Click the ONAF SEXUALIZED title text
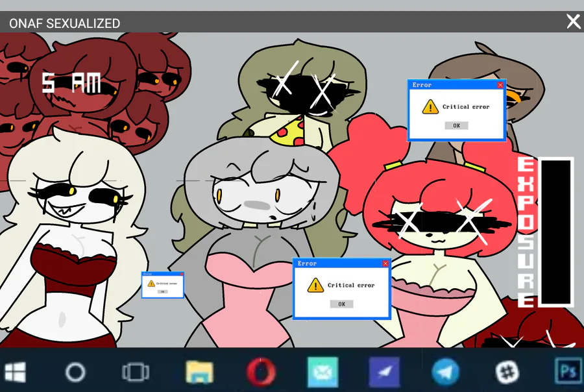Screen dimensions: 584x392 [x=64, y=23]
